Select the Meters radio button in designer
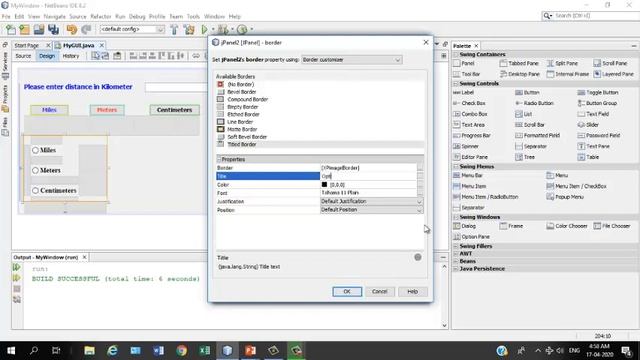This screenshot has width=640, height=360. [x=36, y=170]
